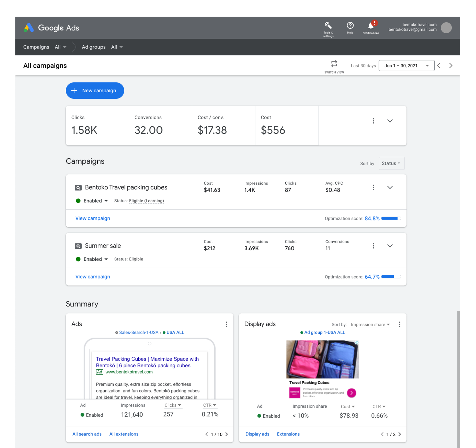The height and width of the screenshot is (448, 476).
Task: Click Bentoko Travel packing cubes campaign name
Action: tap(126, 188)
